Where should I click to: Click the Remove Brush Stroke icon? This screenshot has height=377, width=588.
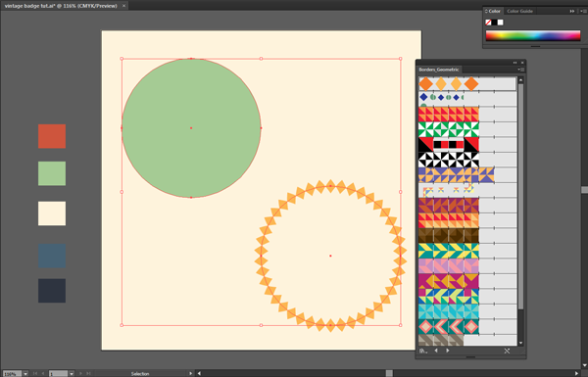click(507, 351)
